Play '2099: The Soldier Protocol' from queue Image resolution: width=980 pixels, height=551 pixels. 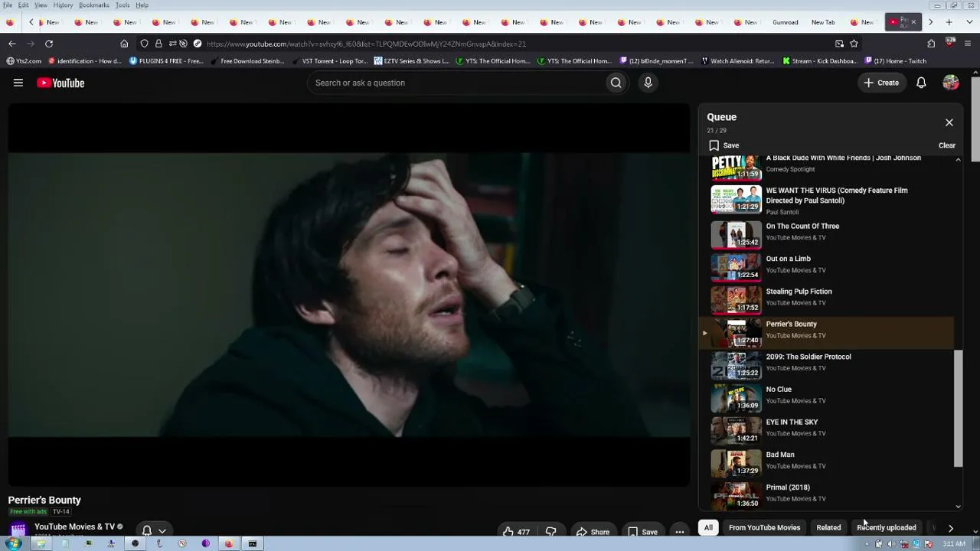827,365
